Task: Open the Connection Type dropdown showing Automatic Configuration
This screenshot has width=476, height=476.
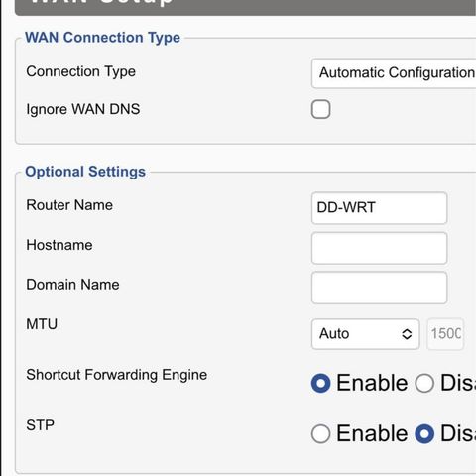Action: (x=394, y=73)
